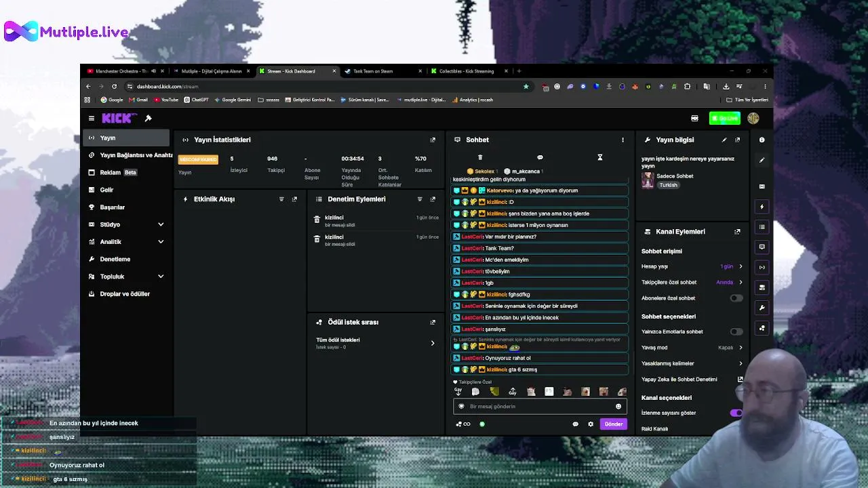Viewport: 868px width, 488px height.
Task: Open filter for Denetim Eylemleri panel
Action: pyautogui.click(x=420, y=199)
